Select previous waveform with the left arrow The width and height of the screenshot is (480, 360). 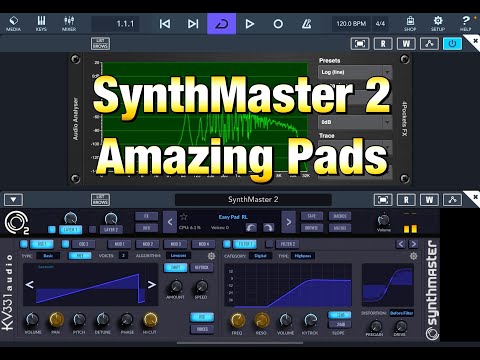[x=30, y=284]
